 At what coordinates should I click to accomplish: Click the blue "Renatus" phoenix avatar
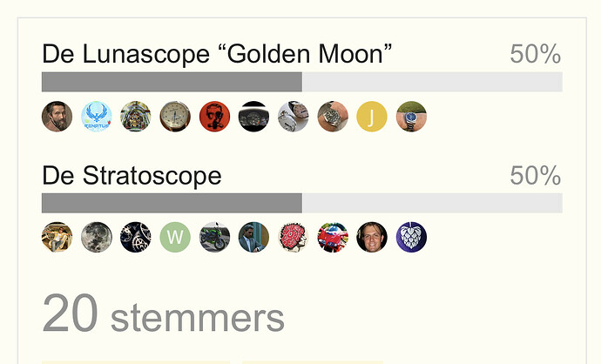97,117
